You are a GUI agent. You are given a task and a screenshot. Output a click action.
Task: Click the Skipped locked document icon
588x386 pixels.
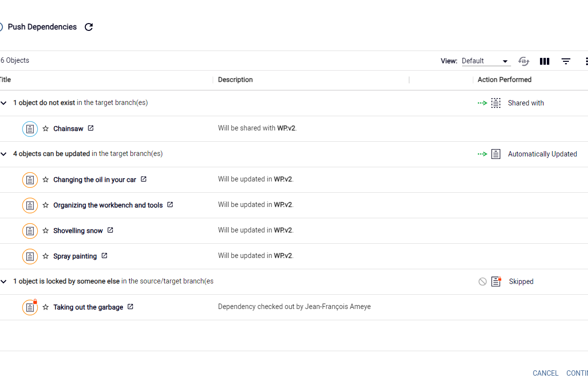(496, 282)
